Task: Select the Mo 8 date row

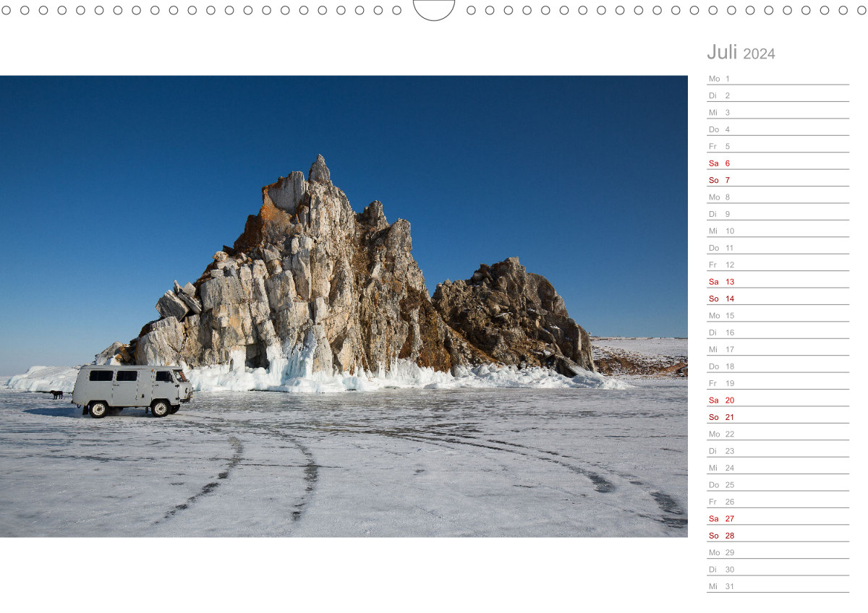Action: (x=778, y=196)
